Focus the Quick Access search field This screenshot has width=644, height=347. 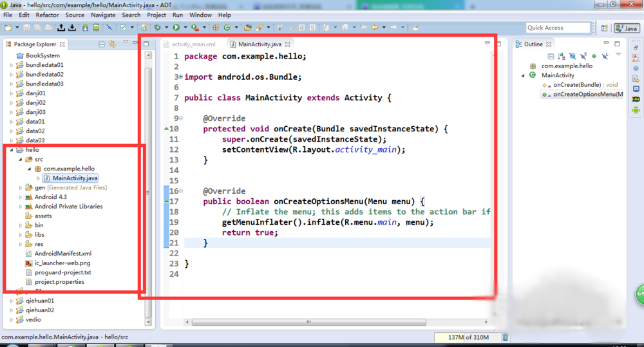click(x=558, y=28)
